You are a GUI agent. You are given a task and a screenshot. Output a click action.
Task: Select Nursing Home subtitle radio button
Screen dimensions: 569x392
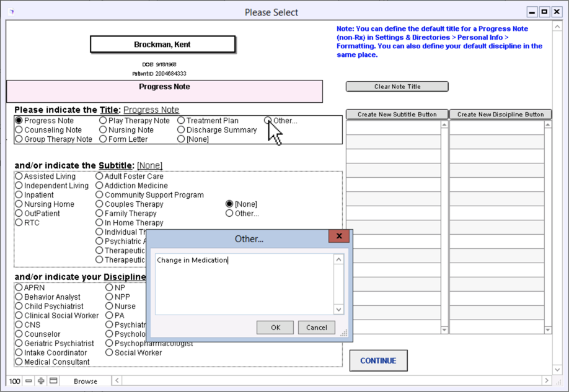[19, 204]
